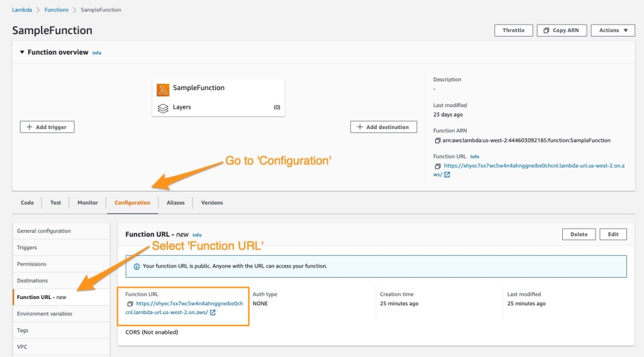Click the info icon in public URL alert
This screenshot has width=644, height=357.
click(x=136, y=266)
